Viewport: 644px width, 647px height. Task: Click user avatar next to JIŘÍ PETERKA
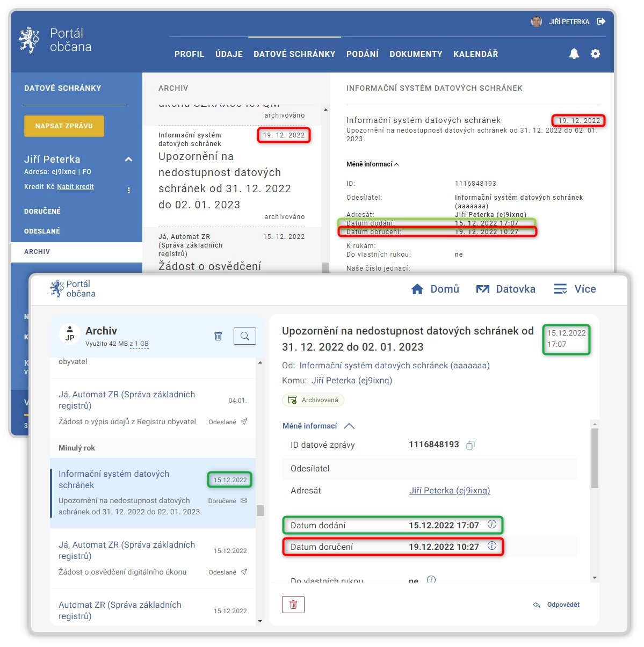pyautogui.click(x=536, y=21)
